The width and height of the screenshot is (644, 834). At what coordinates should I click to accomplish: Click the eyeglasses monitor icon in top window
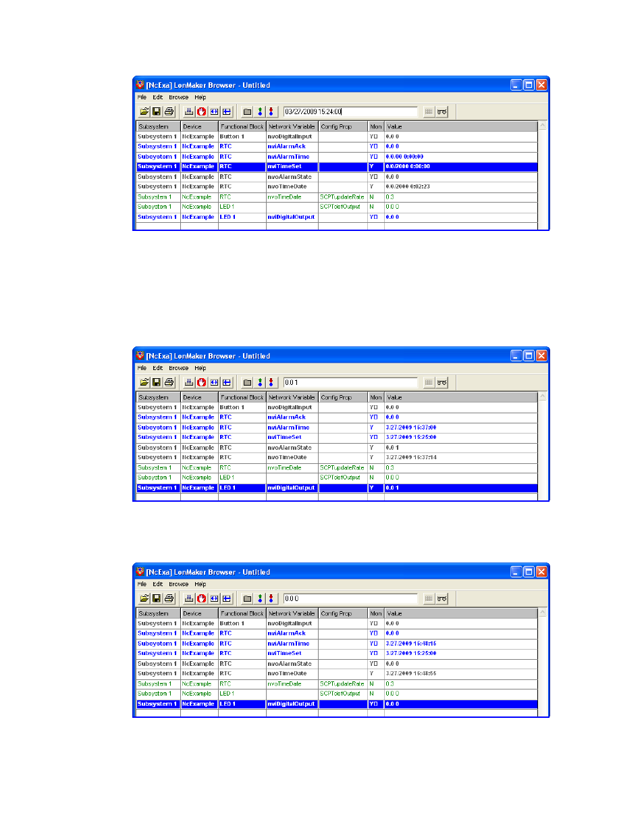442,111
